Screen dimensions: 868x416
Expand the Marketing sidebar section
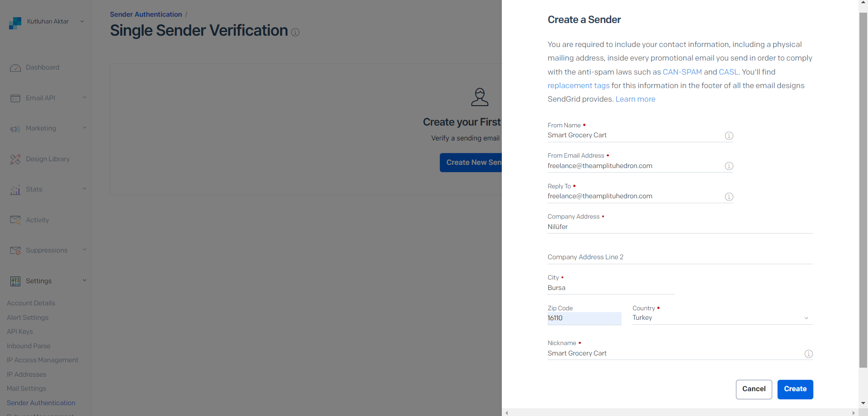84,128
